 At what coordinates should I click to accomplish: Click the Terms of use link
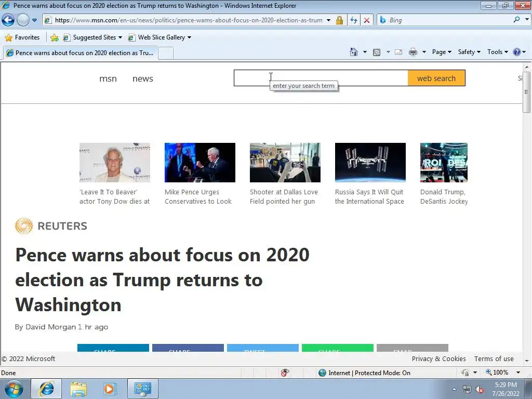point(494,358)
